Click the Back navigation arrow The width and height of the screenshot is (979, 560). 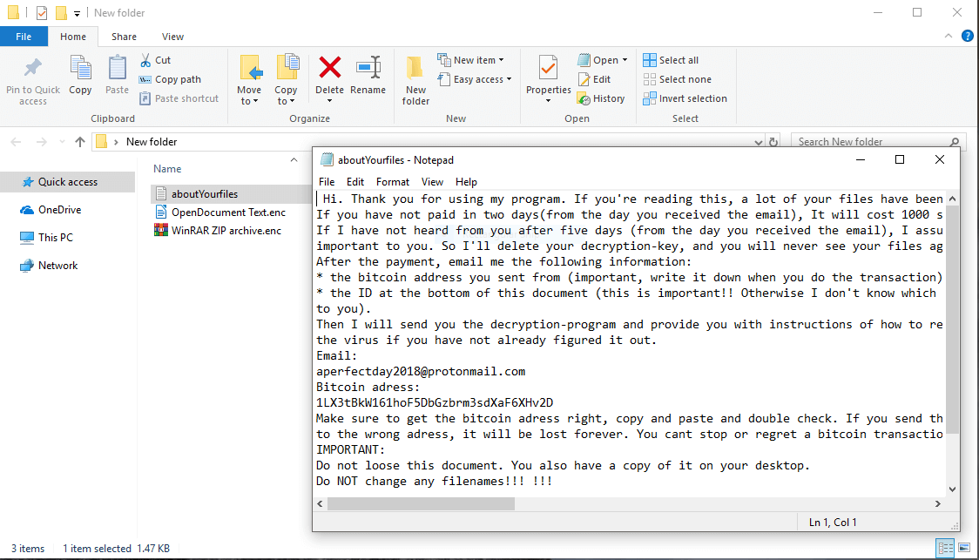point(17,142)
